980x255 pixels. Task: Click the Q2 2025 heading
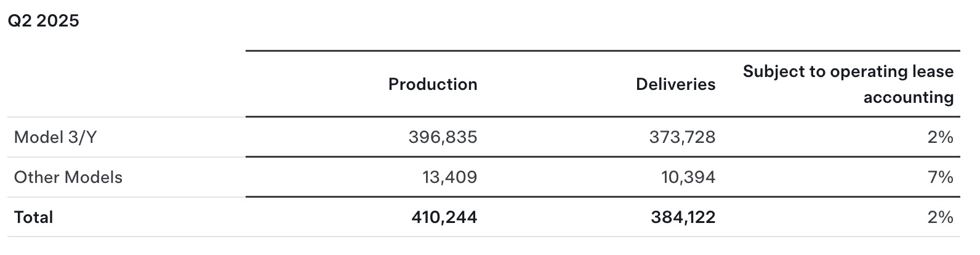[x=43, y=21]
